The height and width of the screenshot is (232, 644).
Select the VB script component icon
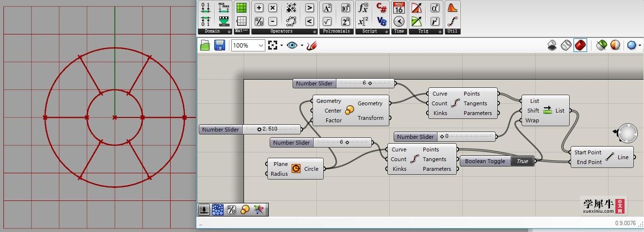click(382, 21)
